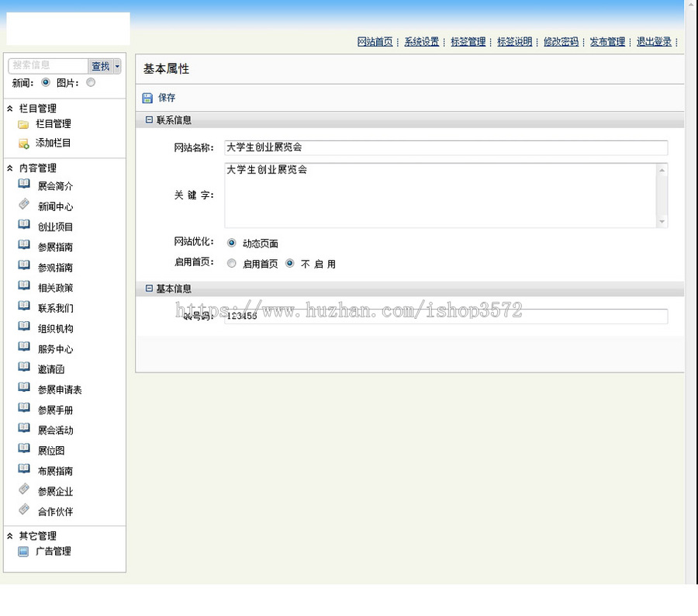The width and height of the screenshot is (698, 616).
Task: Choose the 不启用 radio option
Action: 290,263
